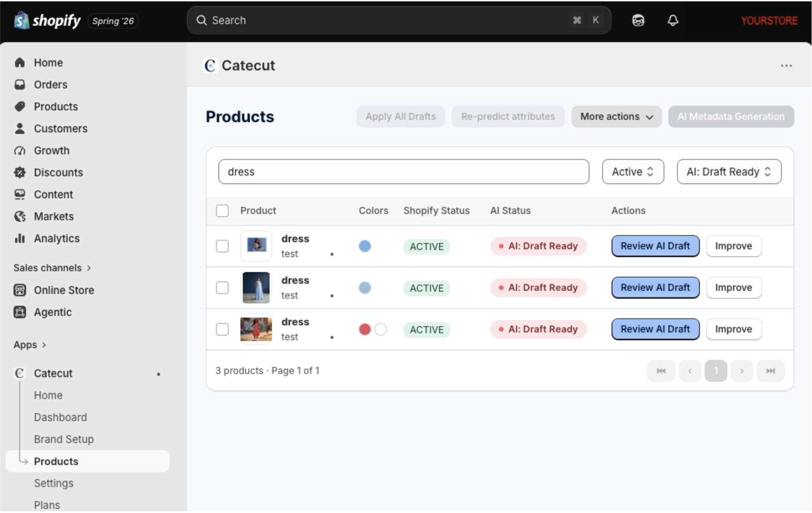The width and height of the screenshot is (812, 513).
Task: Click Improve for second dress row
Action: [734, 288]
